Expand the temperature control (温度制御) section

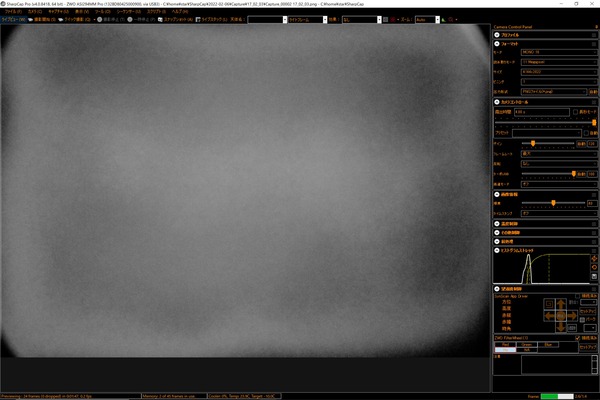click(497, 224)
